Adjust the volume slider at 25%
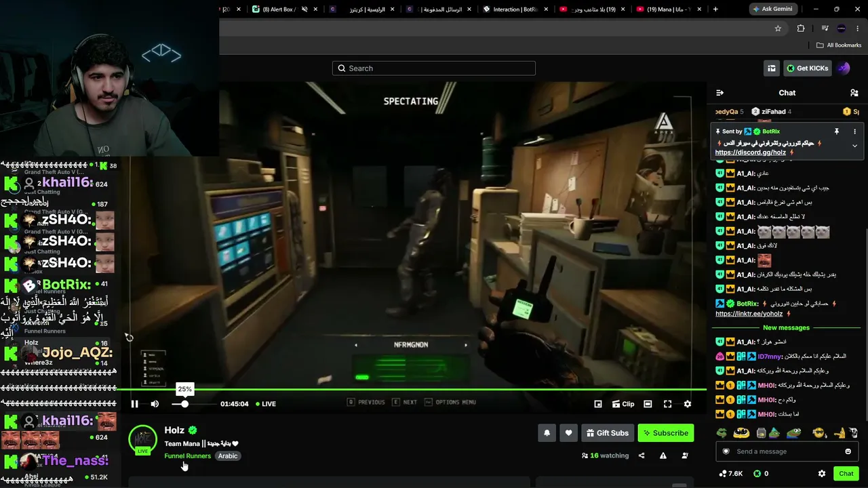 coord(184,404)
